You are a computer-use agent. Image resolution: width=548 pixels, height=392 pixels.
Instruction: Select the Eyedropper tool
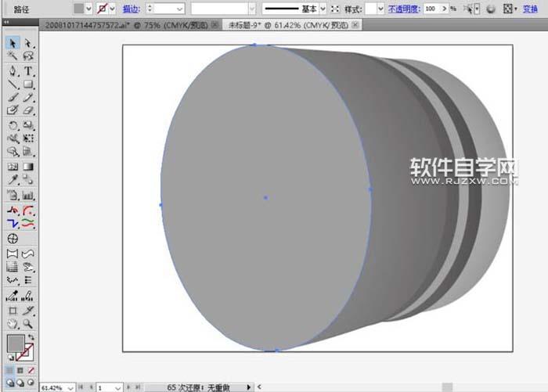point(13,180)
